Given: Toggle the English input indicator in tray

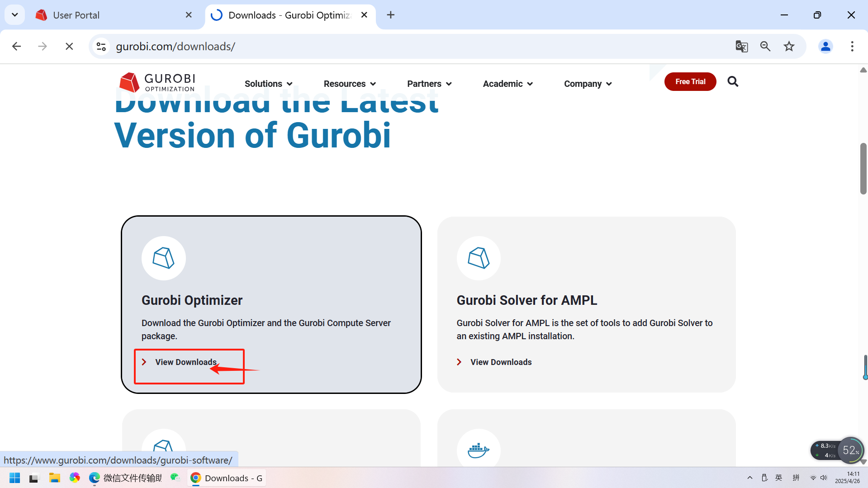Looking at the screenshot, I should tap(779, 478).
